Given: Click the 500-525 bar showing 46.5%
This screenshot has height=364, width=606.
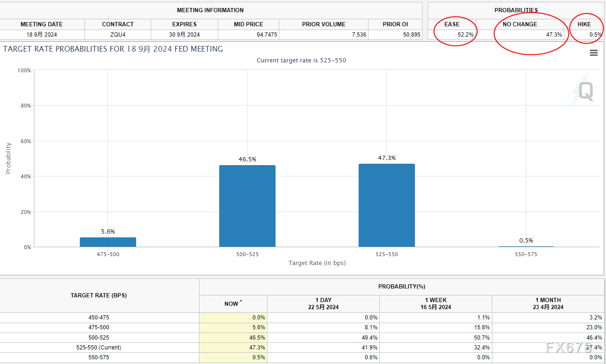Looking at the screenshot, I should click(247, 206).
